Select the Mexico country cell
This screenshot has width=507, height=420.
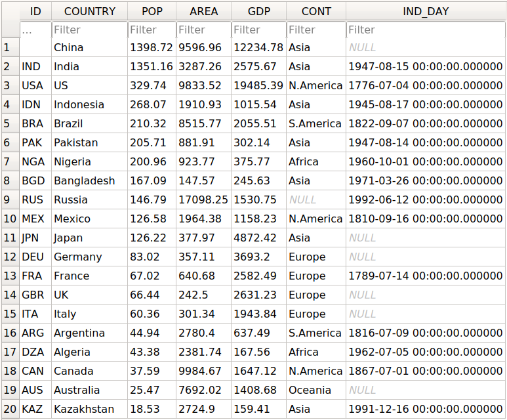pos(90,219)
